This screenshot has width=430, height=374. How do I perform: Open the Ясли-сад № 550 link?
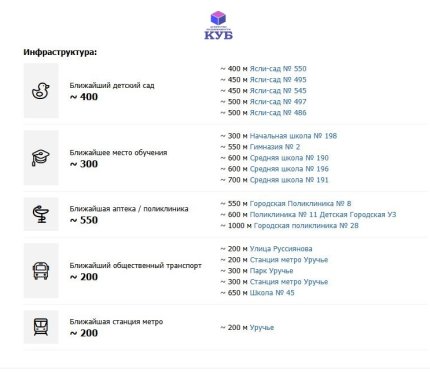click(278, 69)
